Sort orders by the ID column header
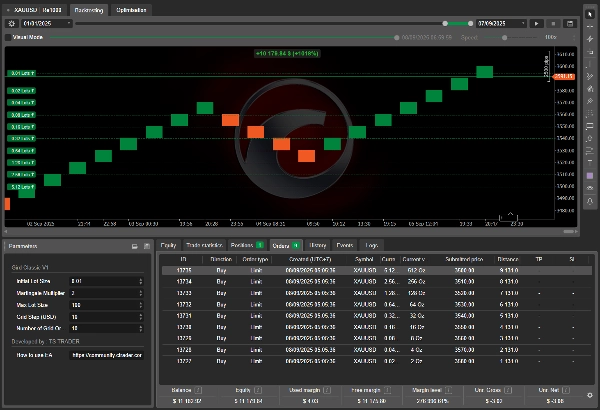Screen dimensions: 600x410 point(183,260)
